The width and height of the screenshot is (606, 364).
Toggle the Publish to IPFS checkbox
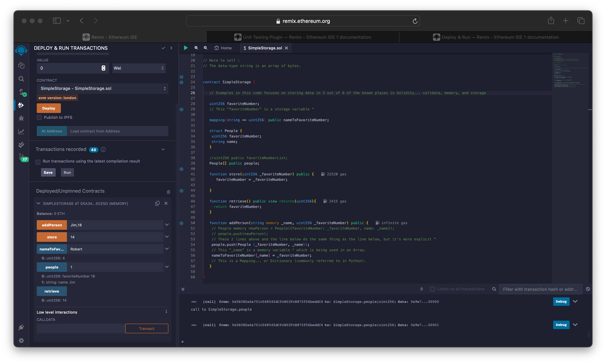click(x=39, y=117)
